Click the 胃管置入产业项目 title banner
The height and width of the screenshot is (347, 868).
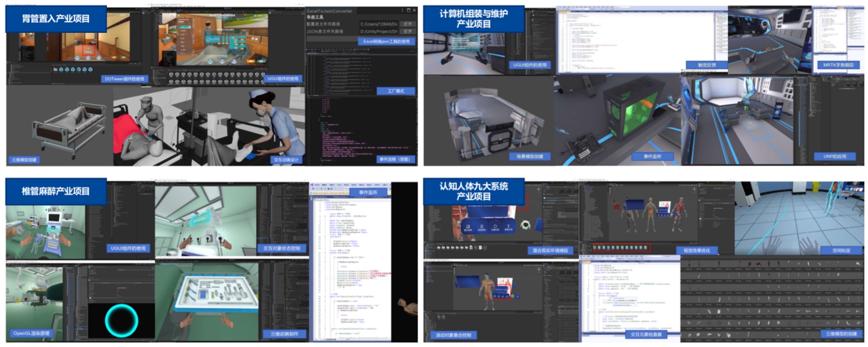[56, 19]
